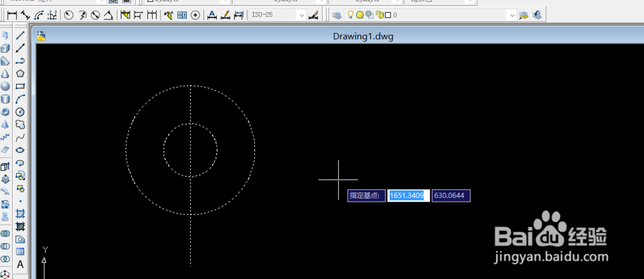Select the Aligned dimension tool
644x279 pixels.
(x=26, y=15)
